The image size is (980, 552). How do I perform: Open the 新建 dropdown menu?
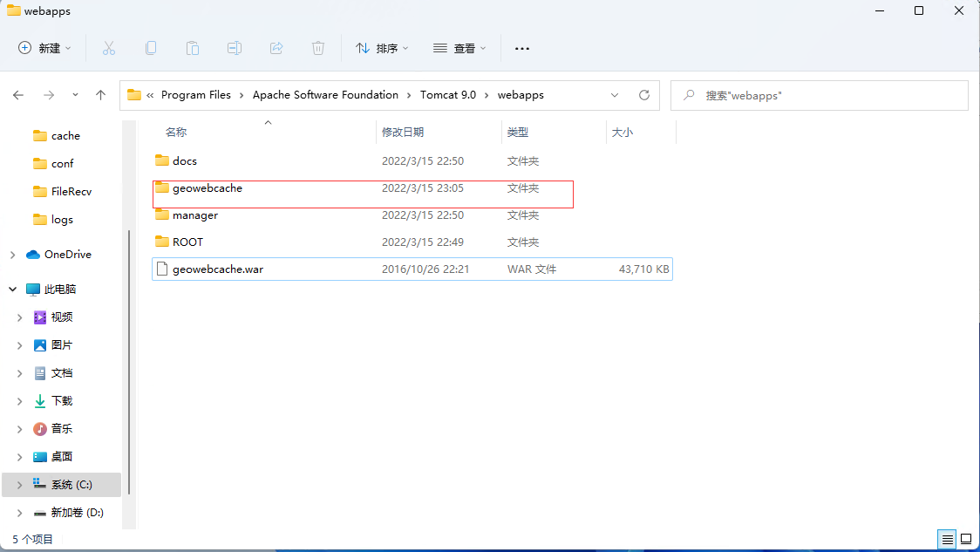click(x=45, y=48)
